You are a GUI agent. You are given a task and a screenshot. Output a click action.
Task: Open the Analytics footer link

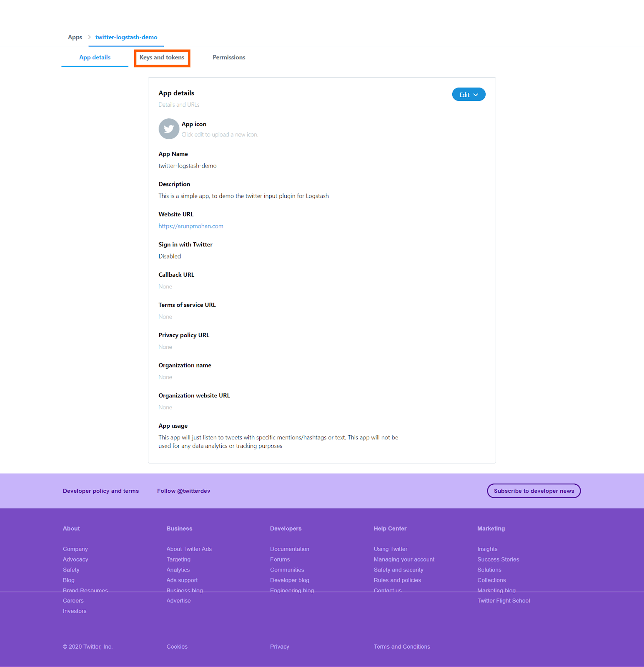tap(178, 570)
